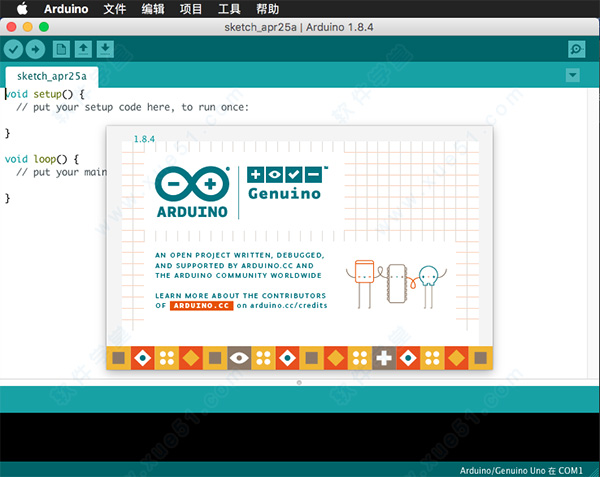This screenshot has width=600, height=477.
Task: Open the Serial Monitor magnifier icon
Action: click(x=576, y=49)
